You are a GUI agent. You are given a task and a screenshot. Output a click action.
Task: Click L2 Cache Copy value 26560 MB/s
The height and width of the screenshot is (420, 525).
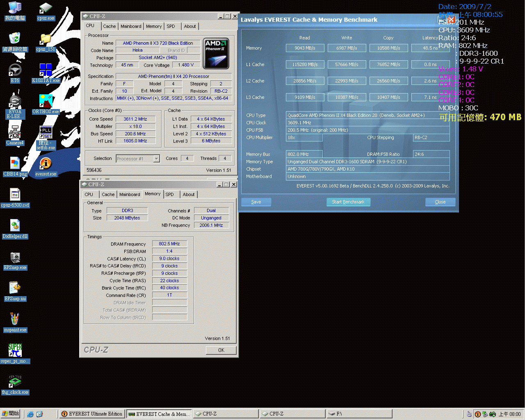pyautogui.click(x=388, y=81)
